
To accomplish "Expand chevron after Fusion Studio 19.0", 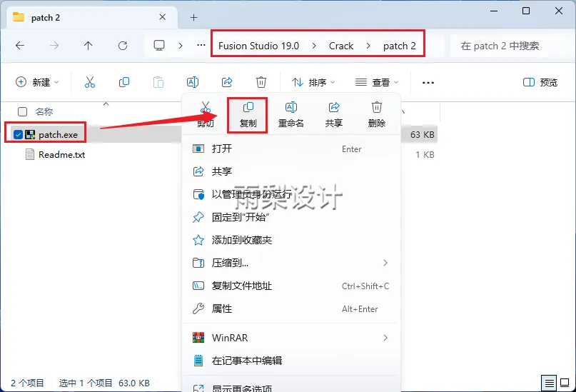I will pyautogui.click(x=314, y=46).
